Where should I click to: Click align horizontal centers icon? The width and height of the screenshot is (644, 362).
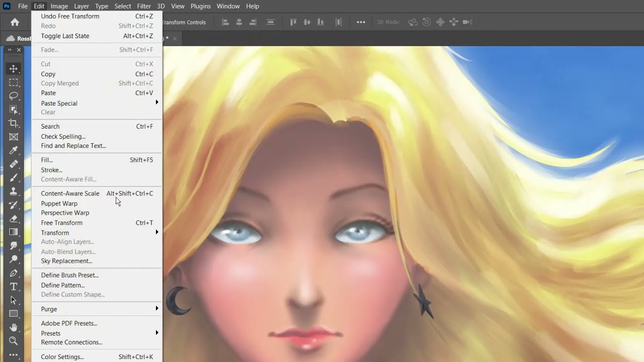(x=239, y=22)
